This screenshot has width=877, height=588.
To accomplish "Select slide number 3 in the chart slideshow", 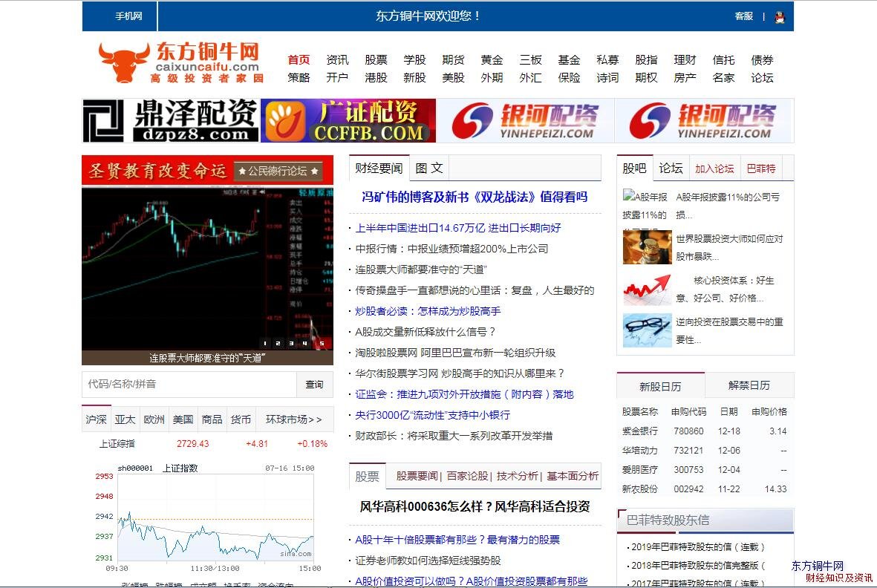I will (x=291, y=343).
